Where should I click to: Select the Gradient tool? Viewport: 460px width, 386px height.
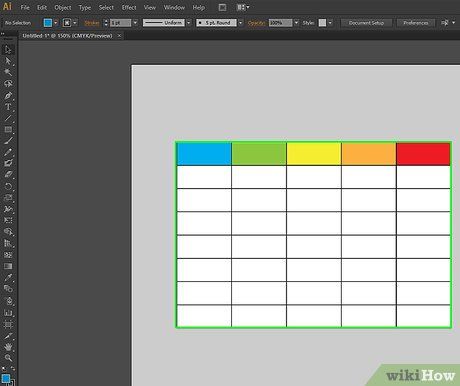pos(8,266)
